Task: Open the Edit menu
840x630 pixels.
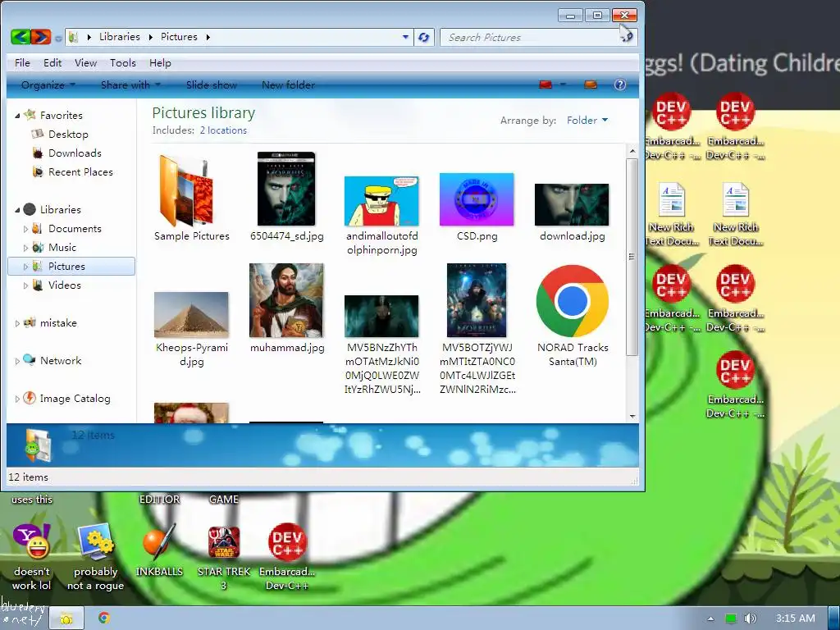Action: 52,62
